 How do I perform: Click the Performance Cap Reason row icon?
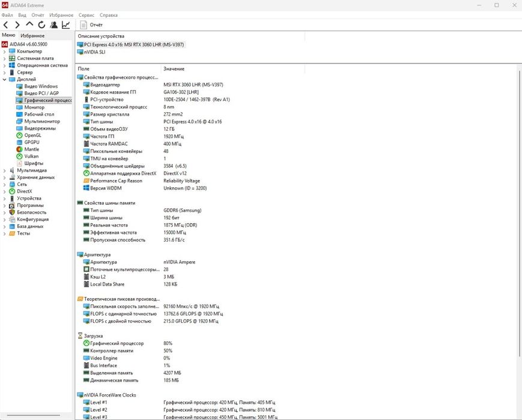click(86, 181)
